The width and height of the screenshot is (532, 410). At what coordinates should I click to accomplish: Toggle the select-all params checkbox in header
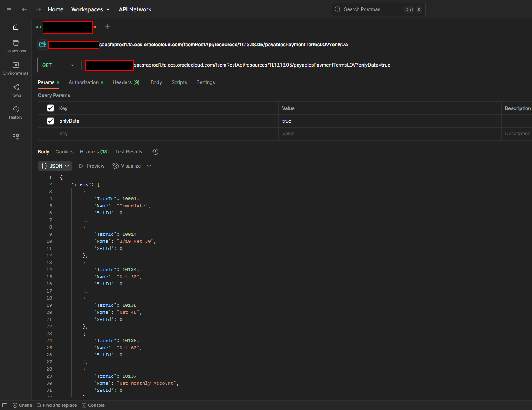pyautogui.click(x=50, y=108)
